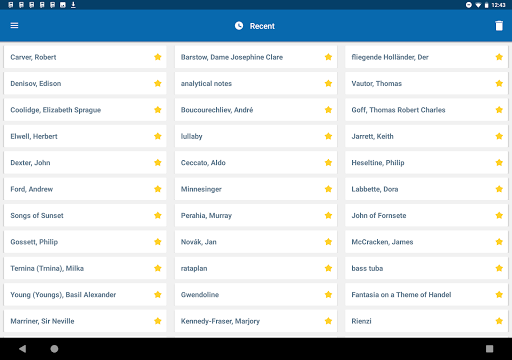
Task: Click star icon on Marriner, Sir Neville
Action: tap(158, 321)
